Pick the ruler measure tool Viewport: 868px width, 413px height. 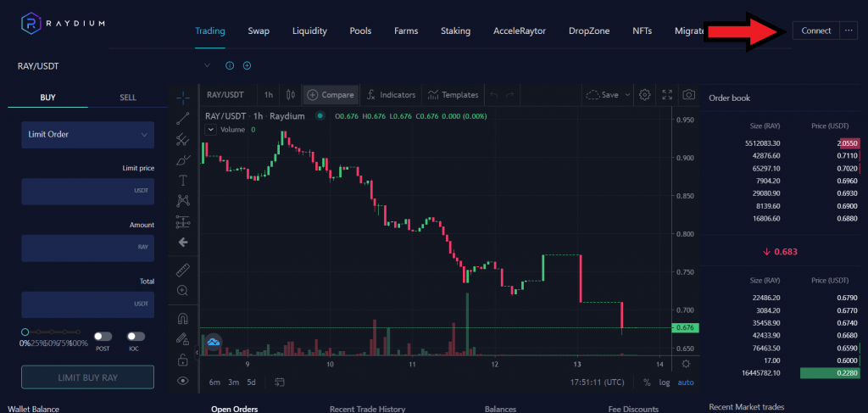[182, 271]
